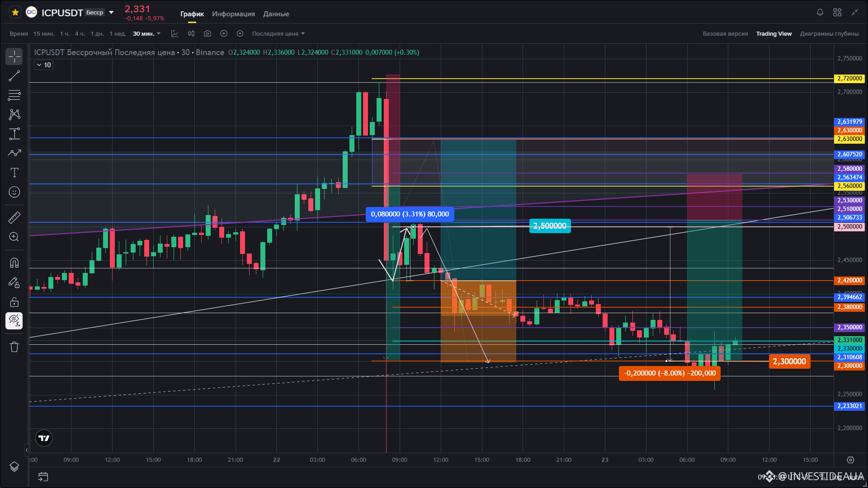The image size is (868, 488).
Task: Click the -0,200000 (-8.00%) measurement label
Action: (670, 373)
